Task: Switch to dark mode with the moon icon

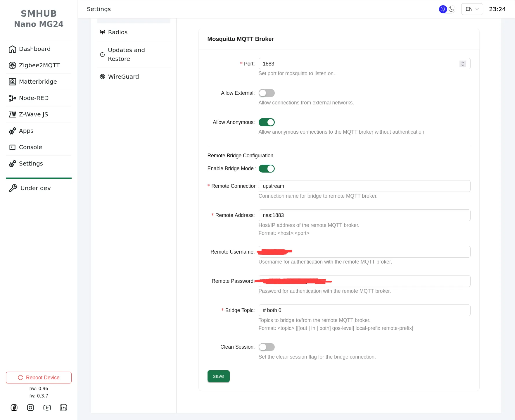Action: 451,9
